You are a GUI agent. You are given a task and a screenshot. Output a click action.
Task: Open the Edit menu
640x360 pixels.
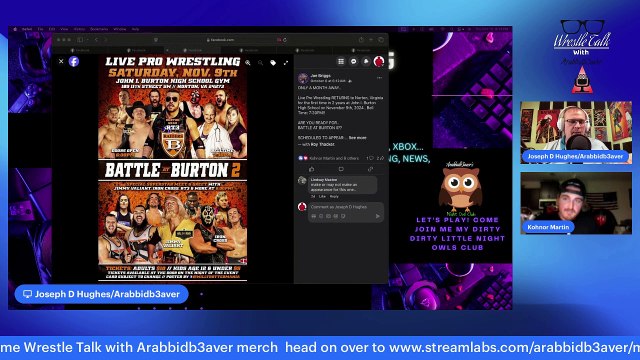tap(52, 29)
